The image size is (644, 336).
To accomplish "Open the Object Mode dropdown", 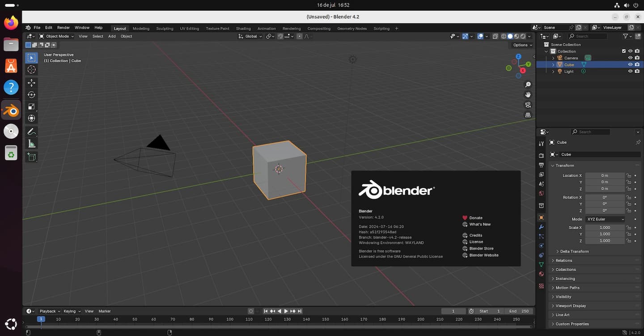I will pyautogui.click(x=56, y=36).
